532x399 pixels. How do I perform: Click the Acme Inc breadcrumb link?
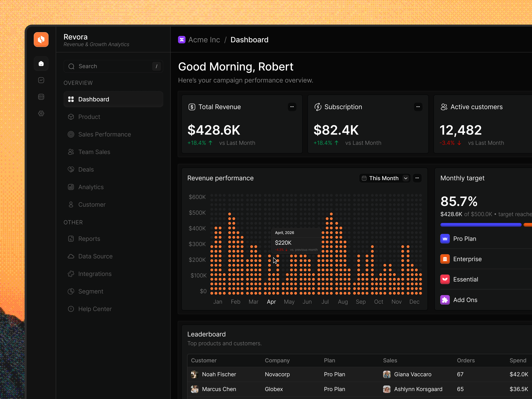204,40
